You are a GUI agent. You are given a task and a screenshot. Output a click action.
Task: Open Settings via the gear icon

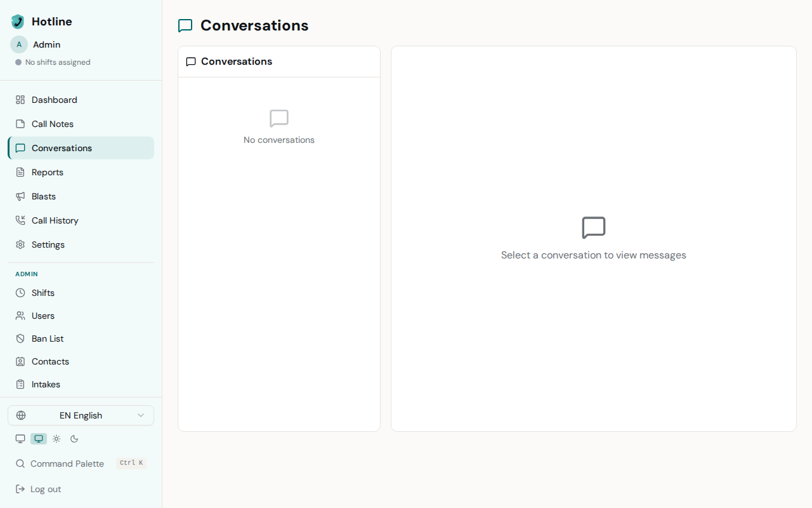pyautogui.click(x=20, y=244)
